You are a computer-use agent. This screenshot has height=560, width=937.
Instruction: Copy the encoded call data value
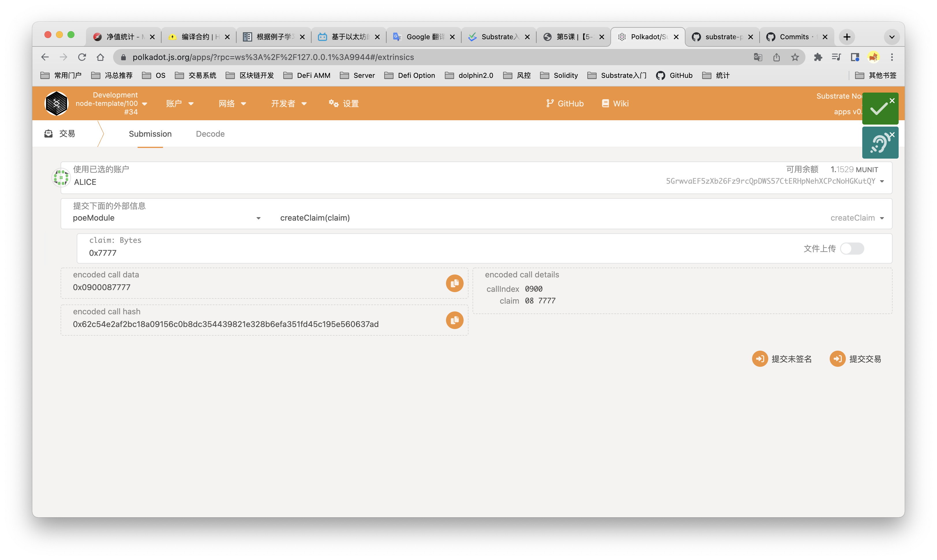pos(455,283)
